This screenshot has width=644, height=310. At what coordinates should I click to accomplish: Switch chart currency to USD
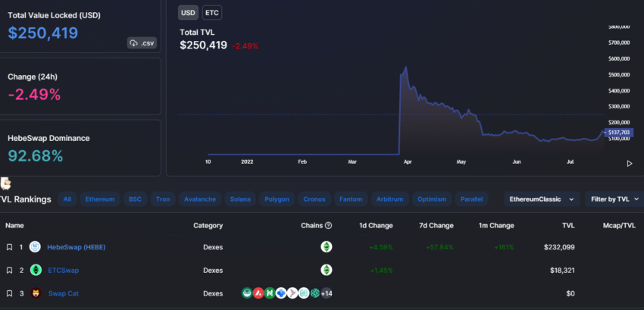coord(188,12)
